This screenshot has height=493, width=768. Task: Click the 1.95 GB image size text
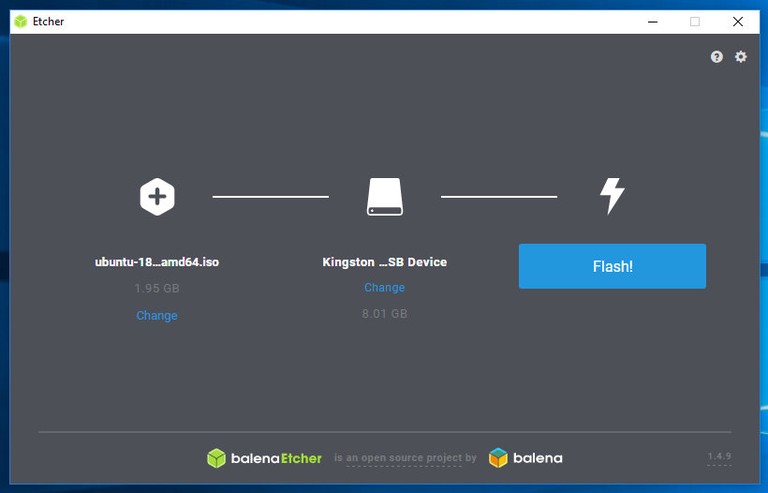pos(157,288)
